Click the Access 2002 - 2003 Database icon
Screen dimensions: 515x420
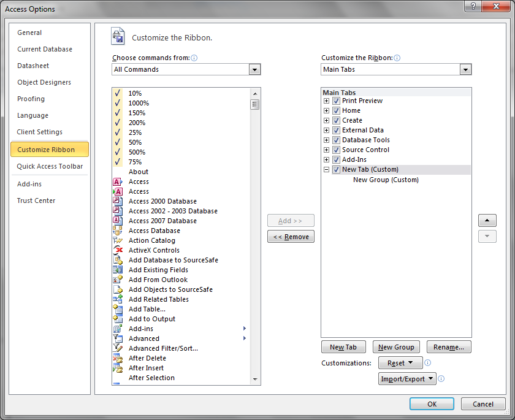pos(118,211)
